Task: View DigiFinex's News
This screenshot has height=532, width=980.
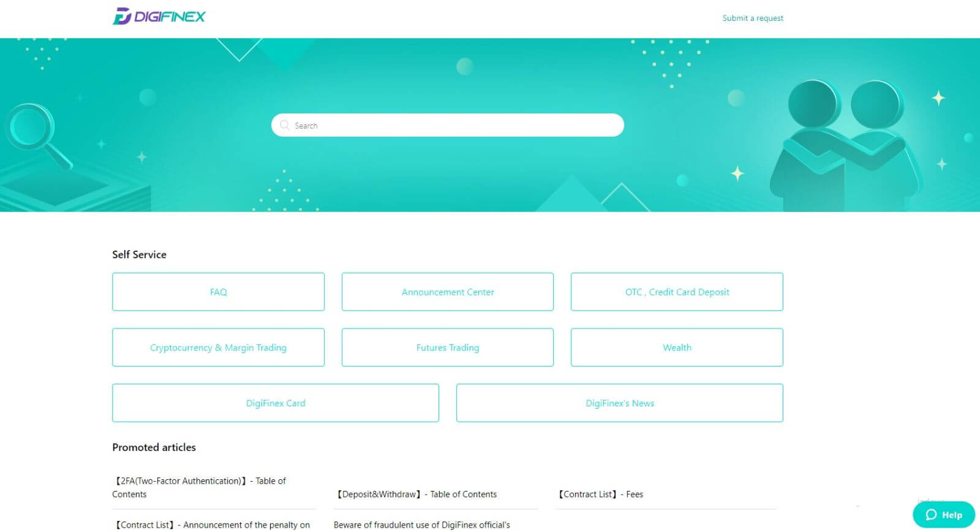Action: (x=619, y=403)
